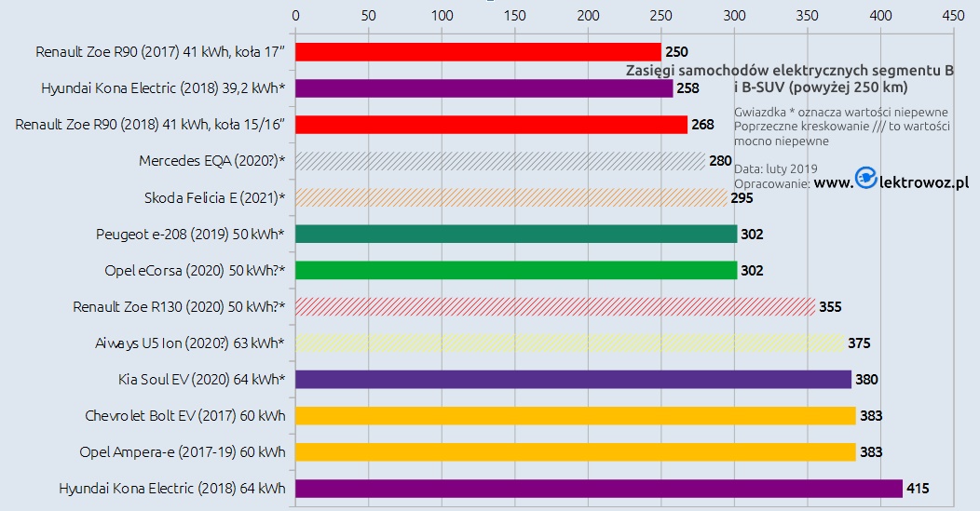Click the 302 label next to Opel eCorsa
980x511 pixels.
click(x=752, y=271)
